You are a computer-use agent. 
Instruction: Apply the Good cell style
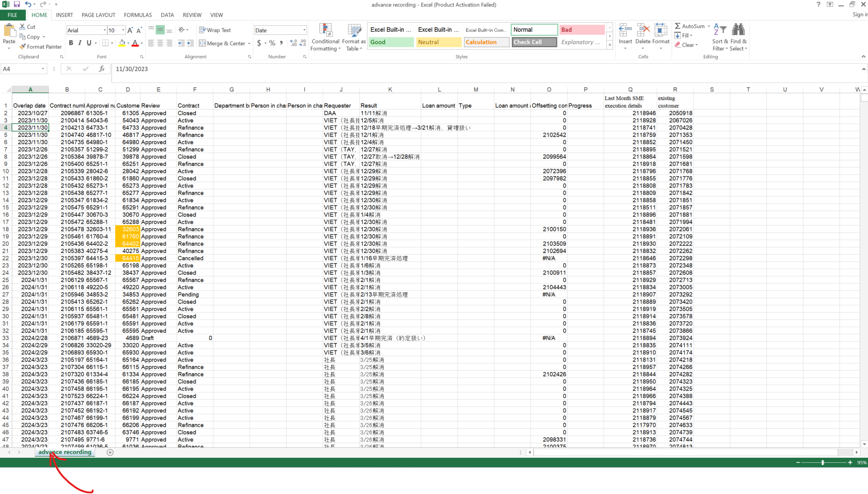(391, 42)
